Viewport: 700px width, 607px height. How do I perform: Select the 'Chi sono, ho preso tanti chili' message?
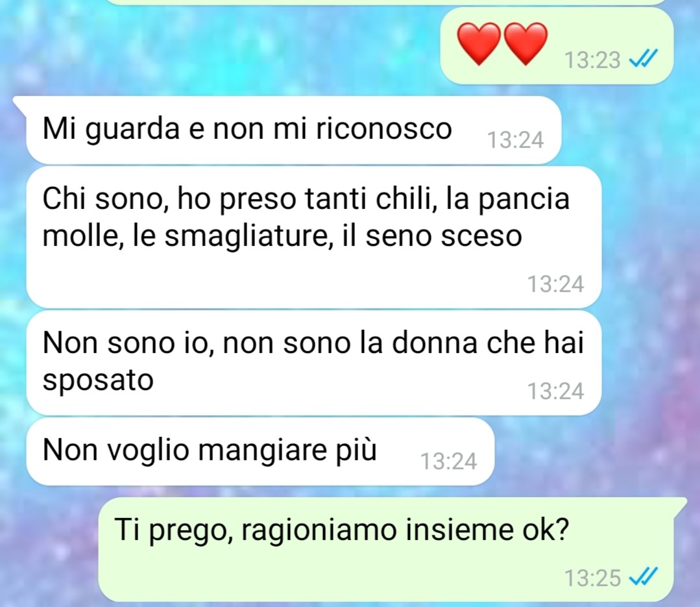coord(313,237)
